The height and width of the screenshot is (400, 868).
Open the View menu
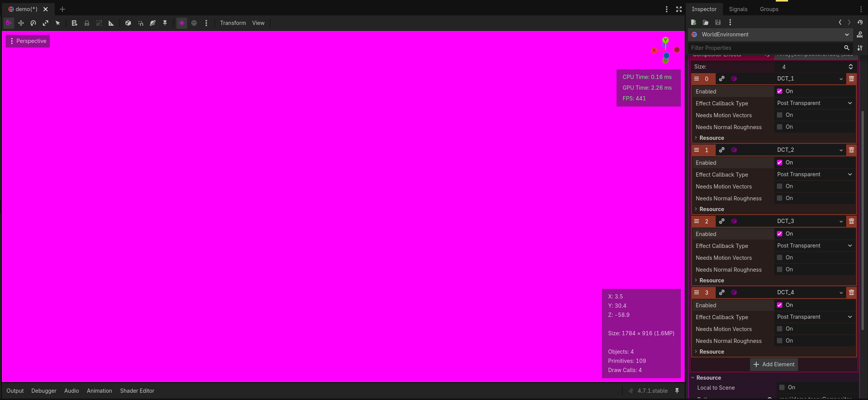point(258,23)
